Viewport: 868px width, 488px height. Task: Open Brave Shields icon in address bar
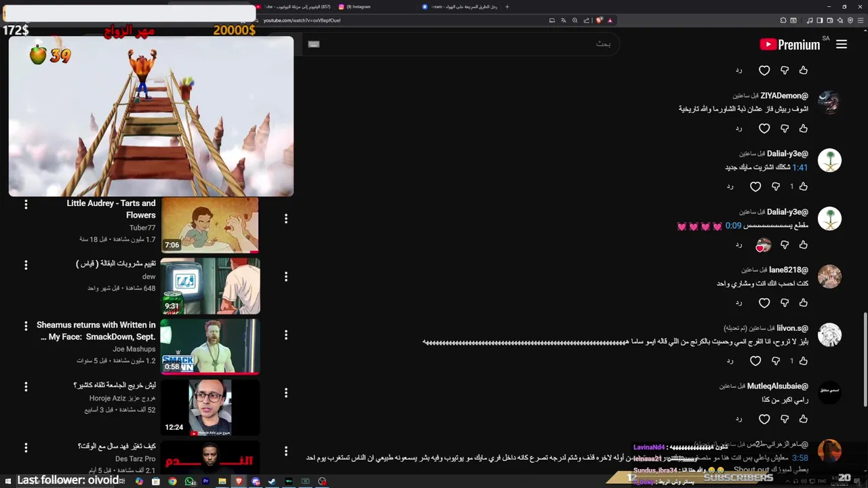coord(599,20)
